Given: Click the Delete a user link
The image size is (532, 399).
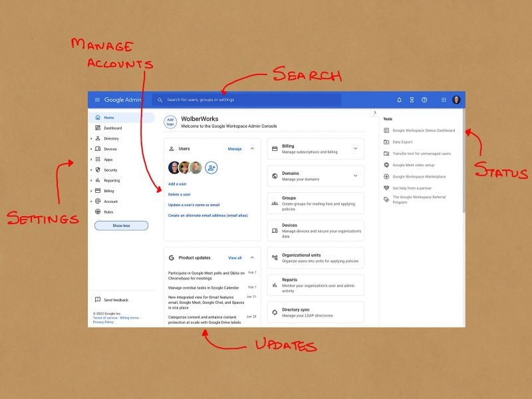Looking at the screenshot, I should tap(179, 194).
